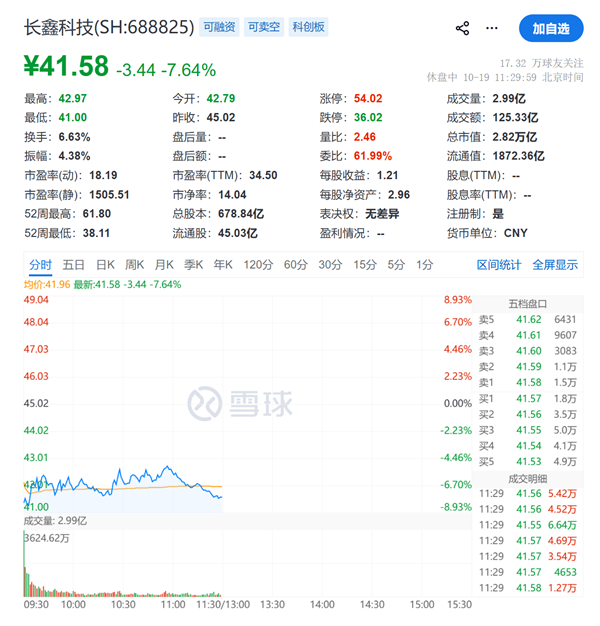Click the 昨收 value 45.02
The width and height of the screenshot is (600, 626).
(x=221, y=118)
